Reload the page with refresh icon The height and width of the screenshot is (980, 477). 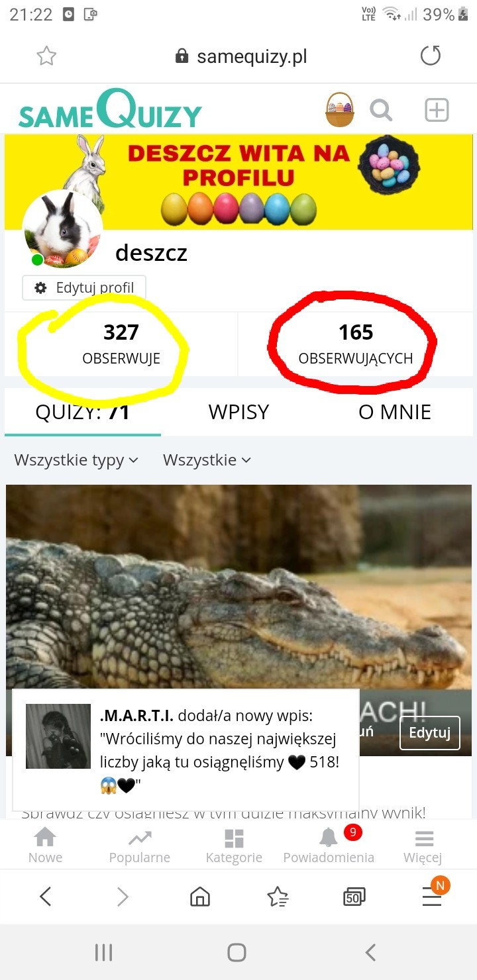(431, 56)
